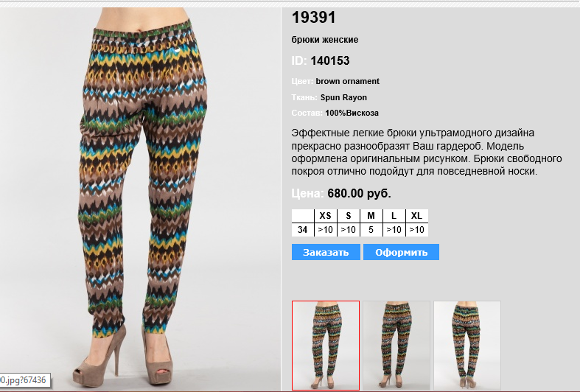The height and width of the screenshot is (392, 580).
Task: Select the XS size column header
Action: (x=325, y=216)
